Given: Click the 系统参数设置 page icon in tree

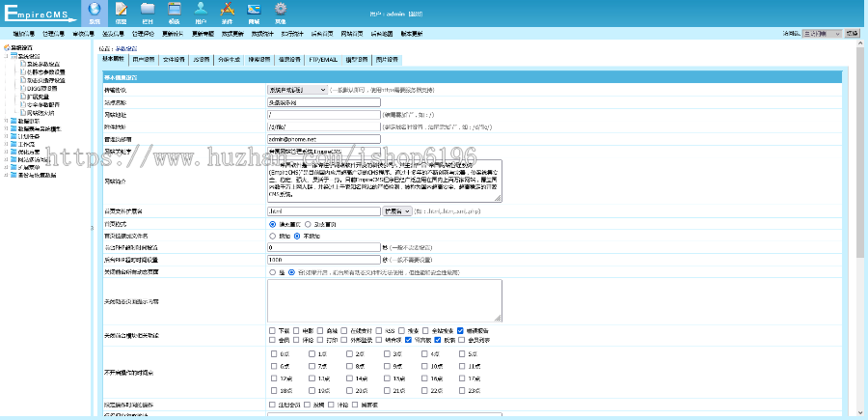Looking at the screenshot, I should click(x=23, y=65).
